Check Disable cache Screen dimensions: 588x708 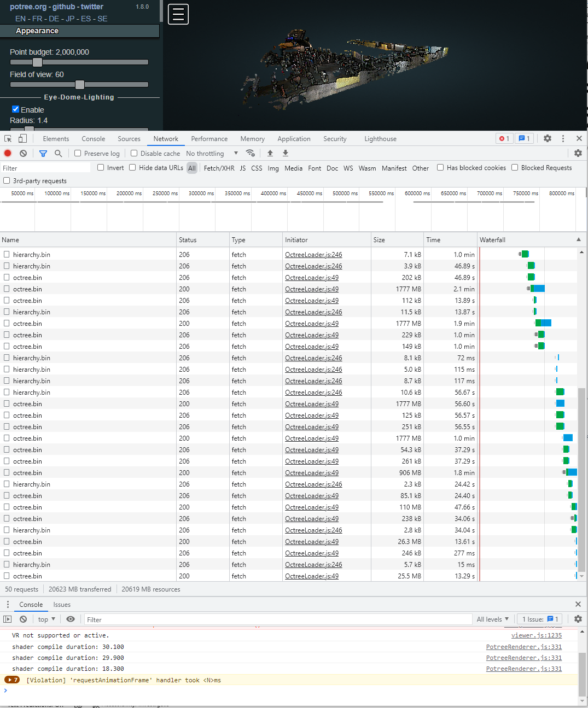pyautogui.click(x=133, y=153)
